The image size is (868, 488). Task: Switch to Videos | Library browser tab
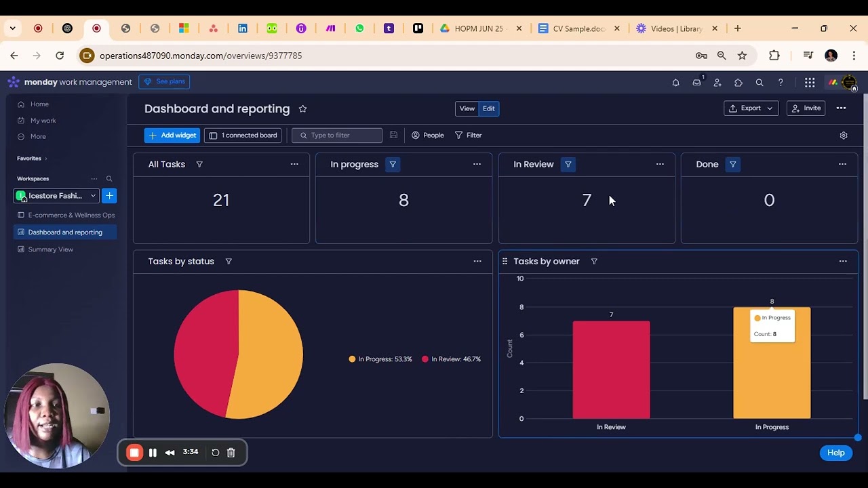pos(676,28)
